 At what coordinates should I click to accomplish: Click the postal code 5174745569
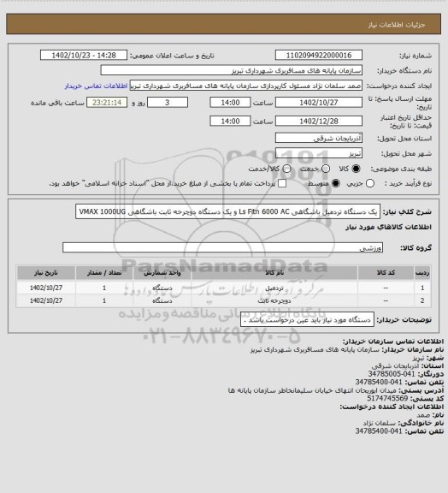click(x=387, y=398)
